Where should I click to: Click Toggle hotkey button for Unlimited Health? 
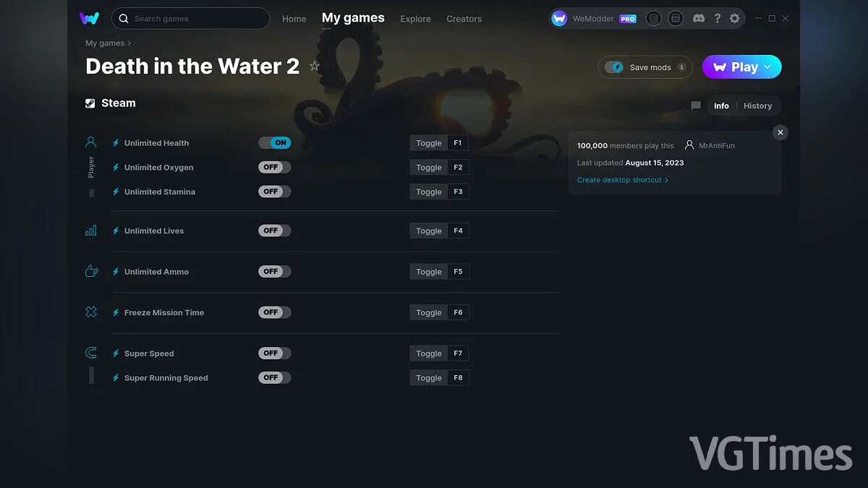pos(429,143)
